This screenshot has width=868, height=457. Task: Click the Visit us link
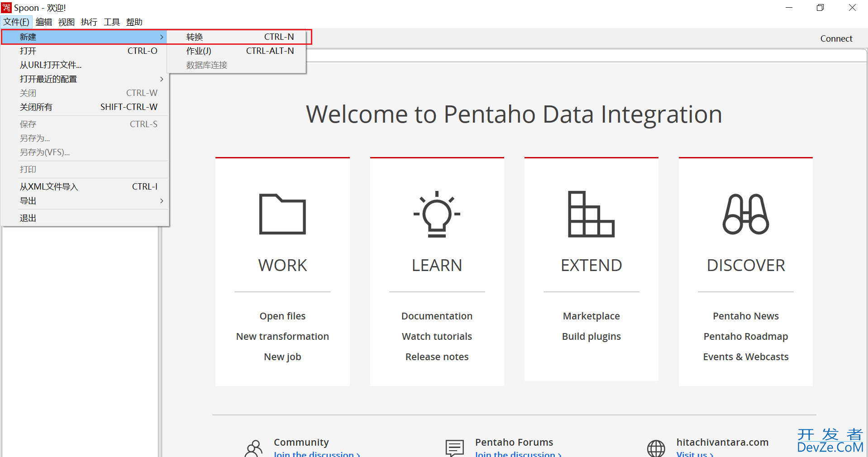pyautogui.click(x=695, y=454)
